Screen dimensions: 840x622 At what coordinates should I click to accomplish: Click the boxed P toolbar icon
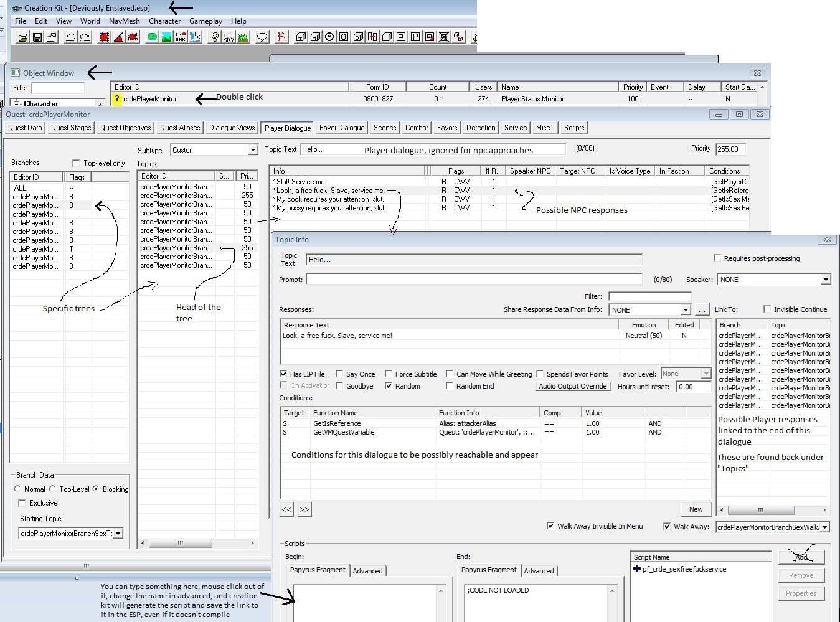[415, 37]
